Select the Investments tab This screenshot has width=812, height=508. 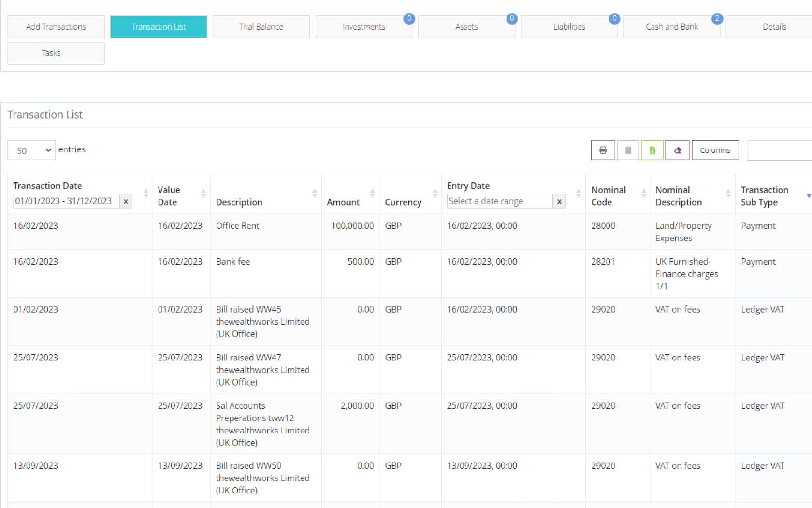tap(363, 27)
